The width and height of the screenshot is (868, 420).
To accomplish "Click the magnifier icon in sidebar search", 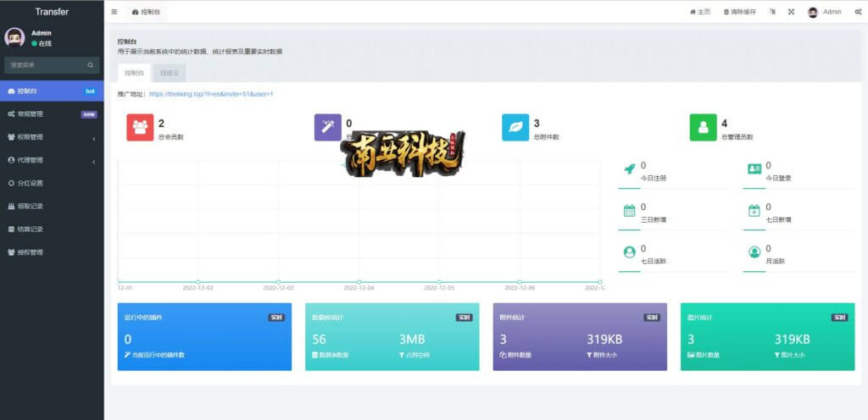I will coord(90,65).
